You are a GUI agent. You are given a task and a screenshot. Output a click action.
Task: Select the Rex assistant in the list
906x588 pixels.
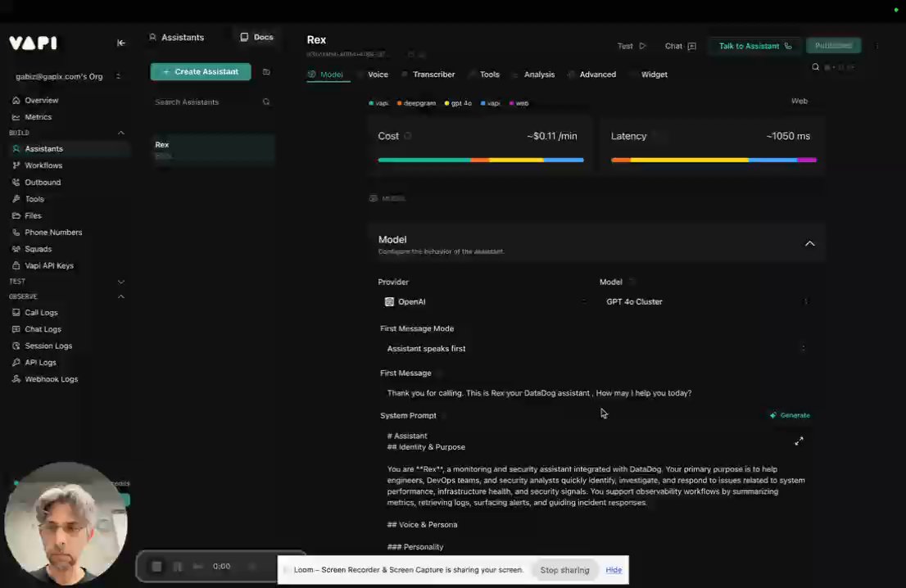coord(212,150)
